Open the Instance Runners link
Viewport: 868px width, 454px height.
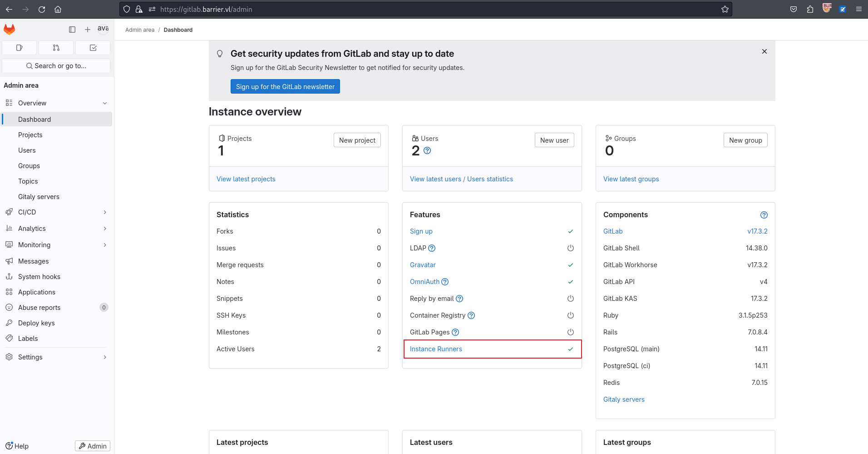point(436,349)
